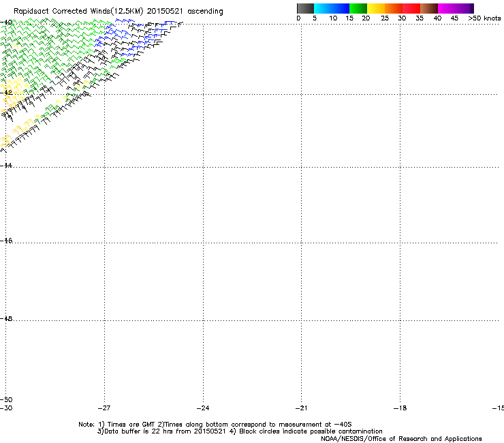The width and height of the screenshot is (504, 443).
Task: Click the longitude label '-24'
Action: [203, 408]
